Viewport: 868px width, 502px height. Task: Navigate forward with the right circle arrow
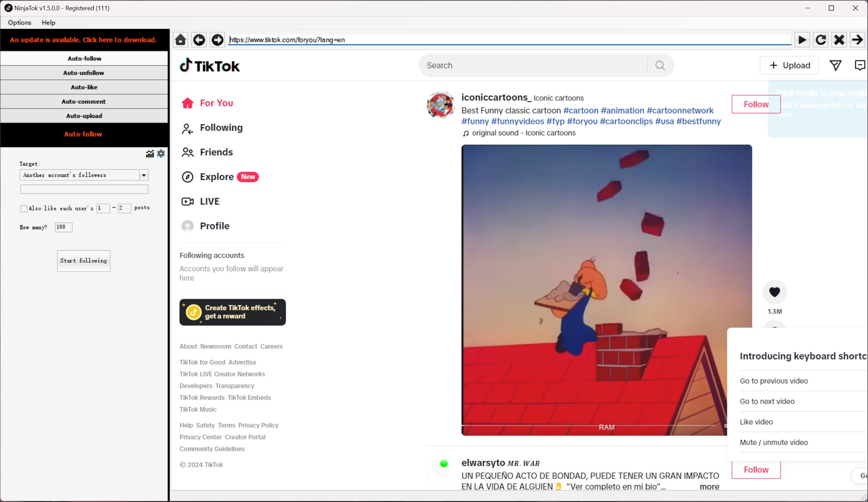pos(217,40)
